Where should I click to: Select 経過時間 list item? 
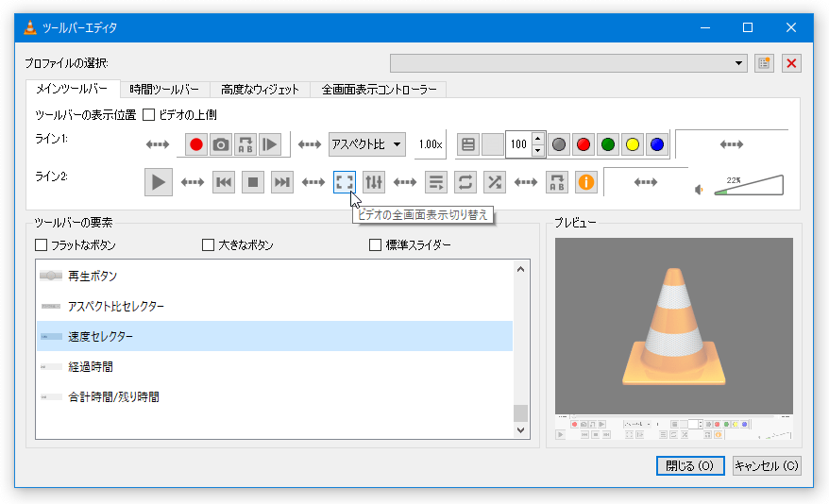(x=275, y=366)
